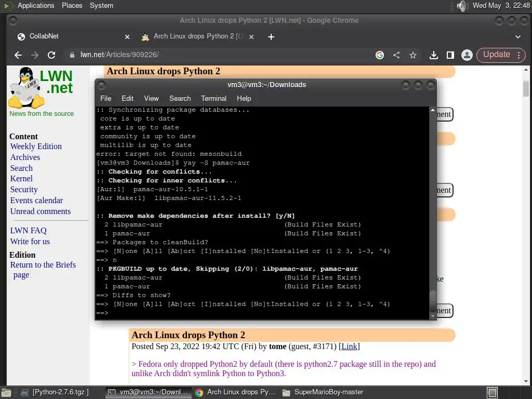Close the CollabNet tab
The image size is (532, 399).
coord(127,37)
